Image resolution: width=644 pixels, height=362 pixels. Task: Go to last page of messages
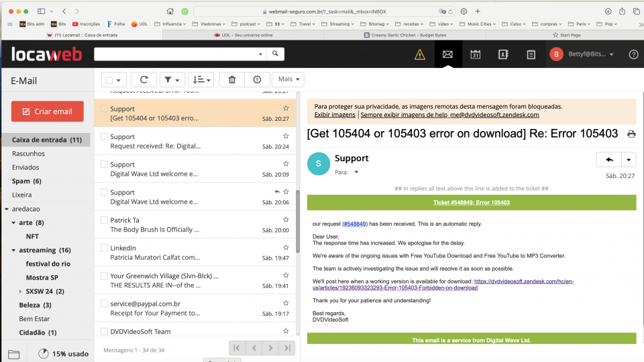287,348
